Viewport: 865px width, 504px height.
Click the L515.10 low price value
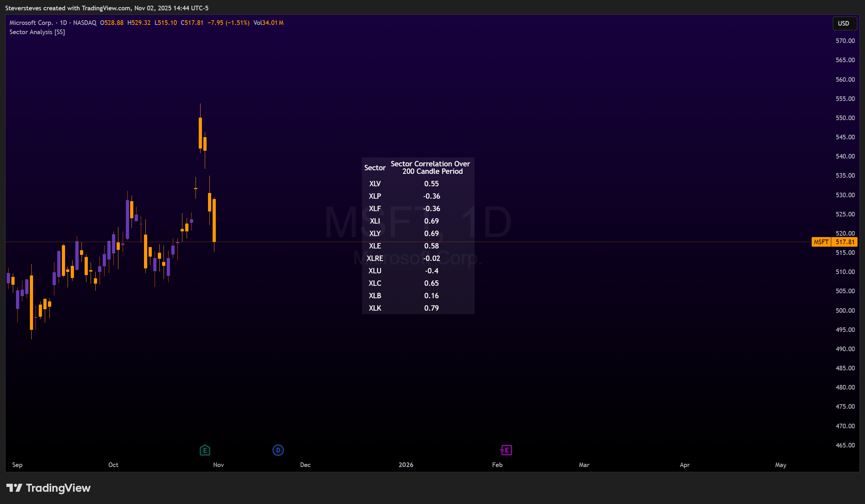click(166, 23)
